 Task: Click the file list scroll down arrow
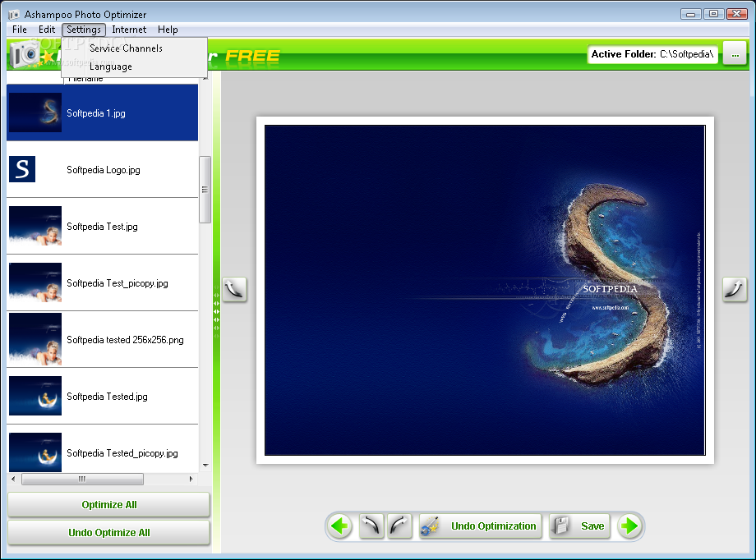point(206,466)
